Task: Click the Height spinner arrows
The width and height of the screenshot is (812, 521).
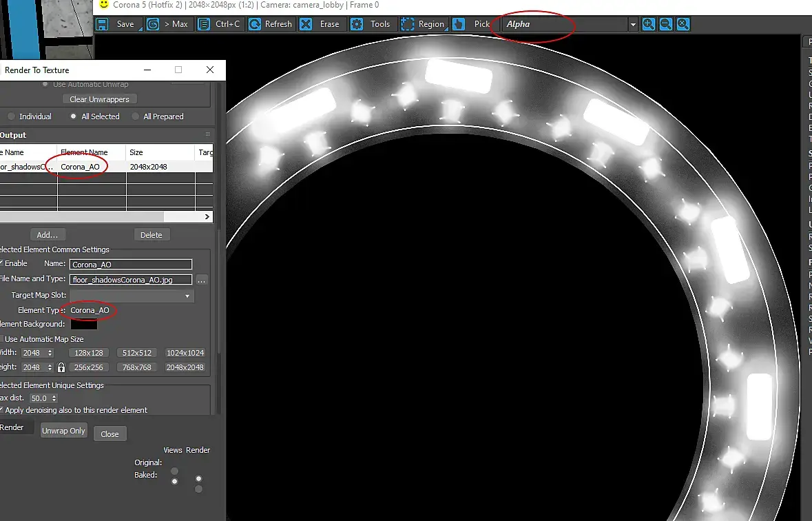Action: click(50, 367)
